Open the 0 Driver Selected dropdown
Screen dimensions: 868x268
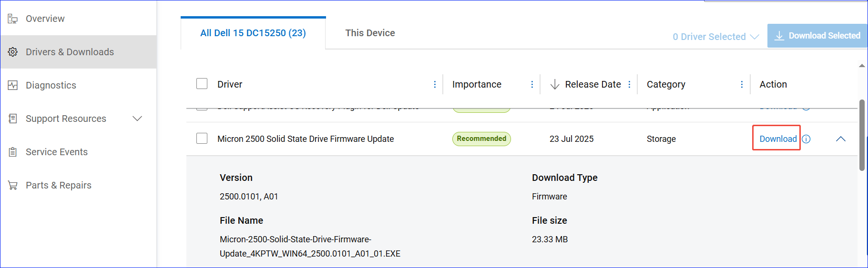coord(715,37)
